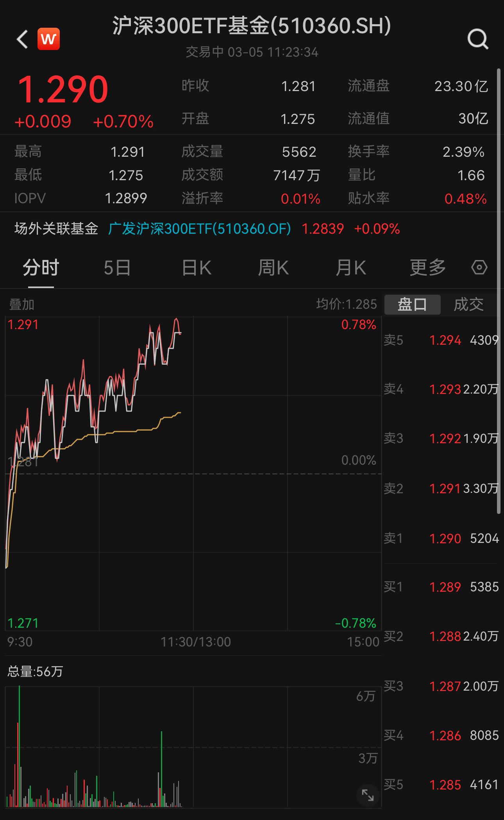Switch to the 日K chart tab

[x=197, y=268]
